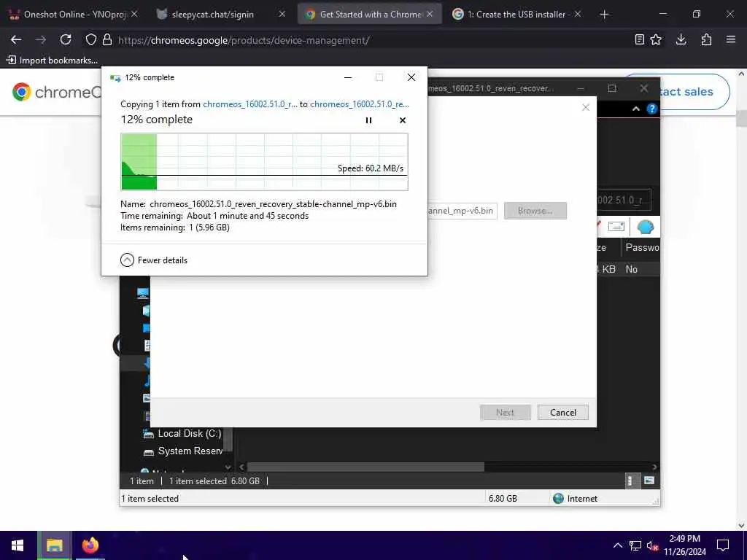This screenshot has width=747, height=560.
Task: Select Local Disk (C:) in navigation pane
Action: [x=183, y=433]
